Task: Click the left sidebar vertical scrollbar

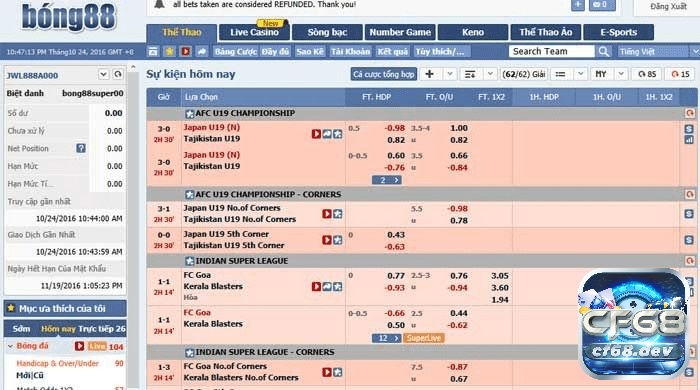Action: click(133, 228)
